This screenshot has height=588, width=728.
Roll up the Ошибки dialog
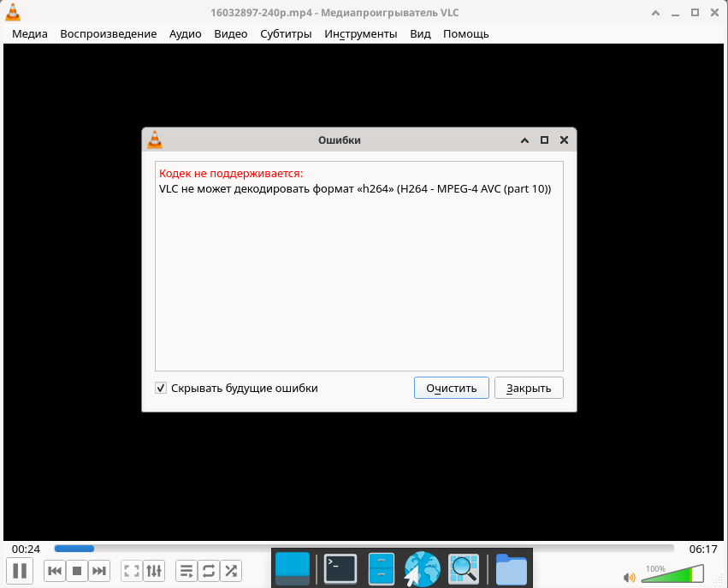click(524, 140)
